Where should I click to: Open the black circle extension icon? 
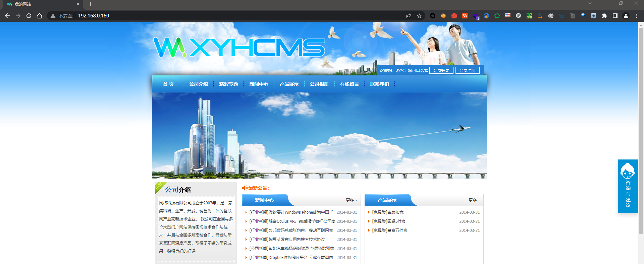coord(433,16)
